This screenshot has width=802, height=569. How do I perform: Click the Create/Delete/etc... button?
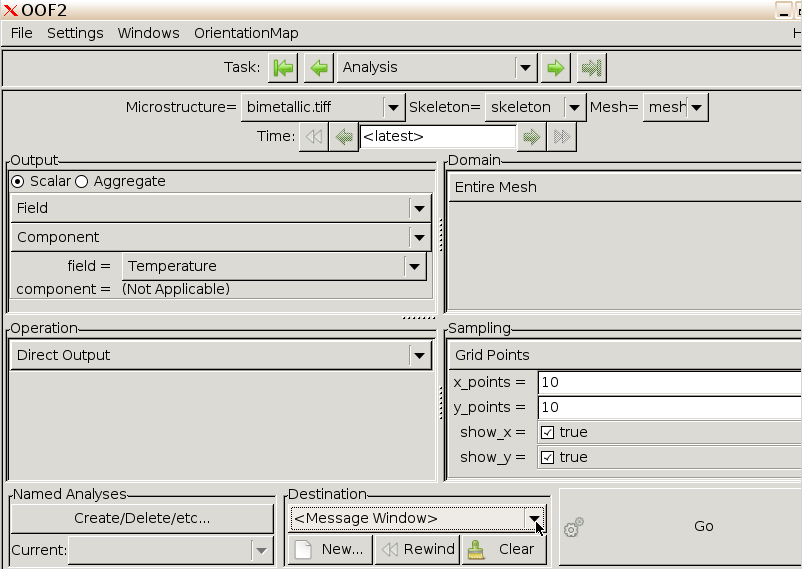pyautogui.click(x=142, y=519)
